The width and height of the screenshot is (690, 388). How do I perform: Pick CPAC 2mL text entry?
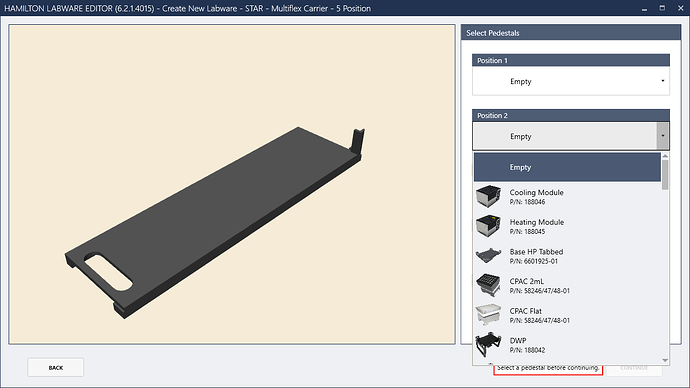click(527, 281)
